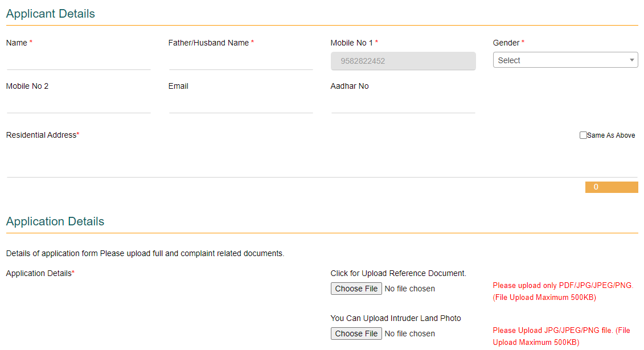Choose File for Intruder Land Photo
Screen dimensions: 644x350
coord(356,333)
